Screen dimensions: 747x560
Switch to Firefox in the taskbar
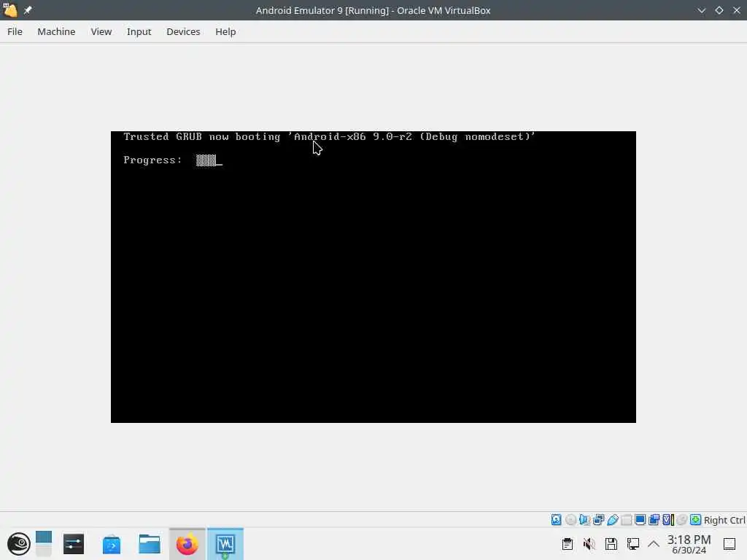(x=187, y=544)
